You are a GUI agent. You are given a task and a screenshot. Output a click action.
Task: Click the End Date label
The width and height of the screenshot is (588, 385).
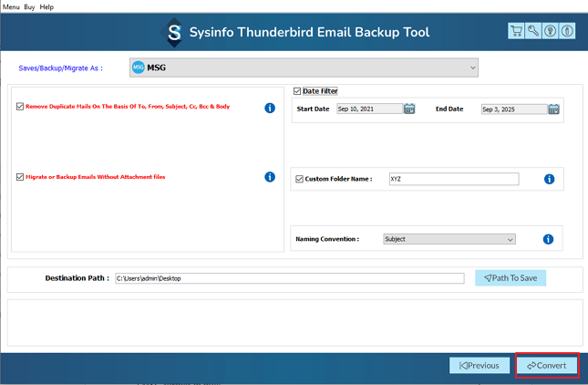pos(449,109)
